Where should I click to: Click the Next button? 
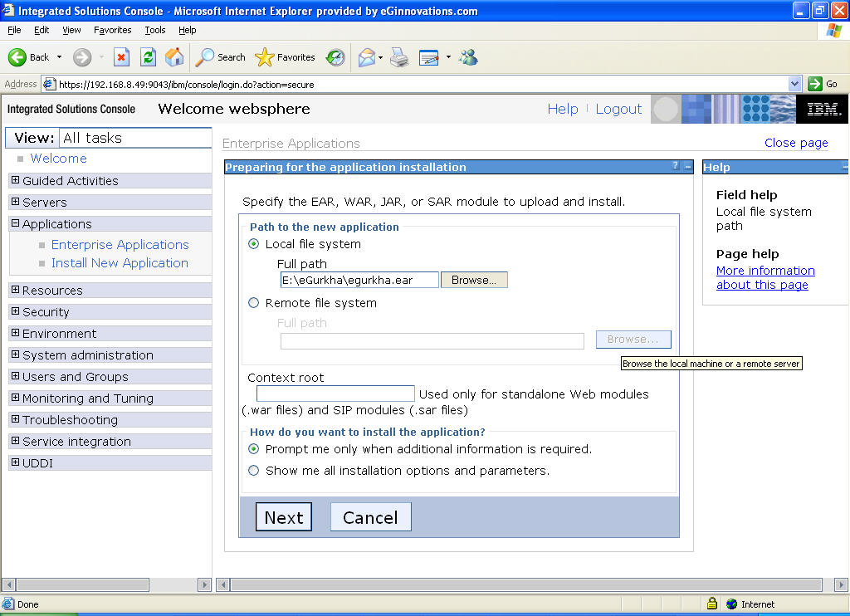point(284,516)
